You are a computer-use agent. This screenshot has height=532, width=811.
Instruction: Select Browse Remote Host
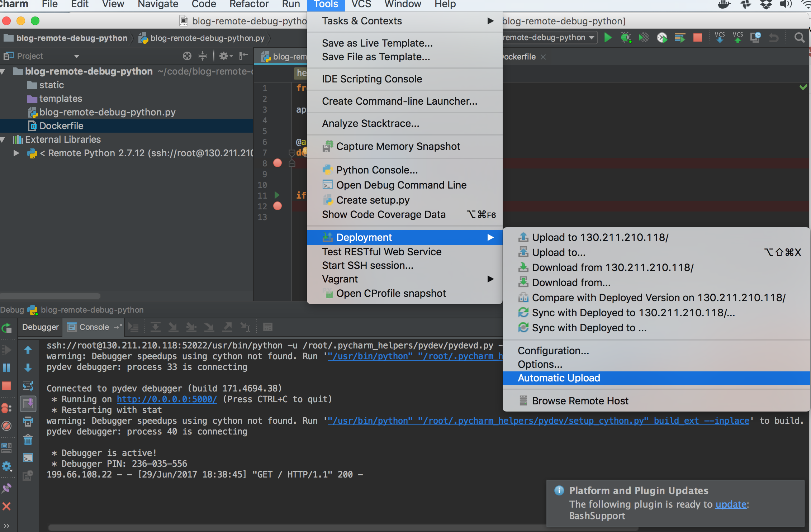click(x=656, y=401)
